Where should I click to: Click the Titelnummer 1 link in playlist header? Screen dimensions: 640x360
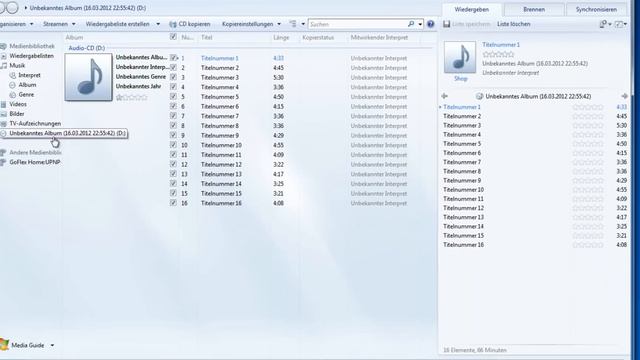(x=501, y=44)
